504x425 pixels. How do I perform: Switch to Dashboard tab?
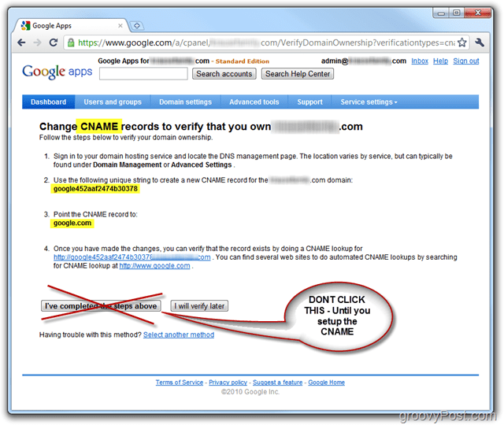point(49,102)
